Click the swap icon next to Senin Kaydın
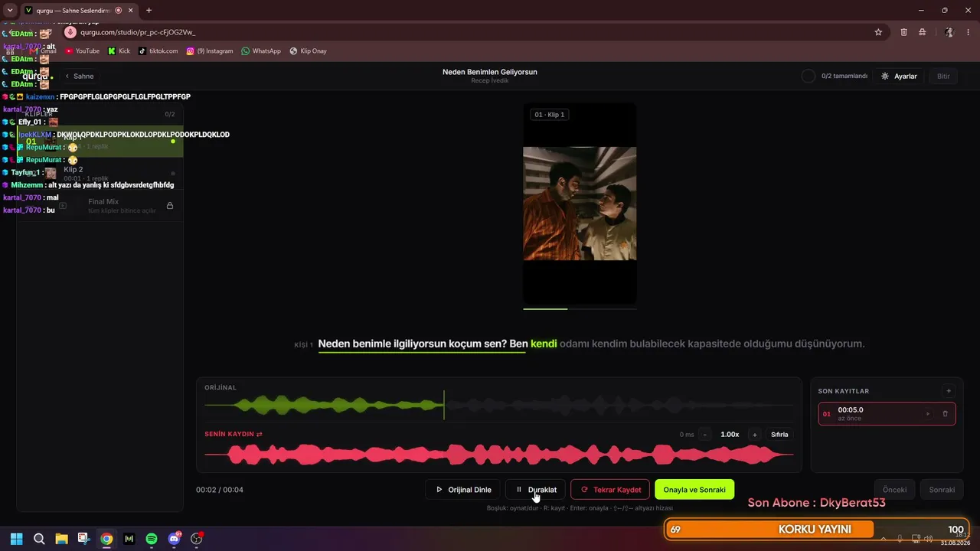 (x=260, y=434)
